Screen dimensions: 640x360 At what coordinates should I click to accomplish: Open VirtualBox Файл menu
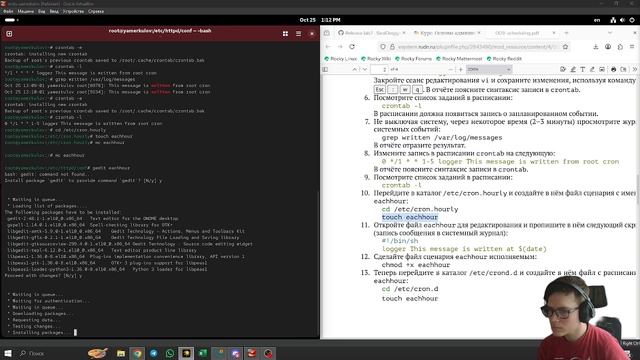tap(8, 11)
